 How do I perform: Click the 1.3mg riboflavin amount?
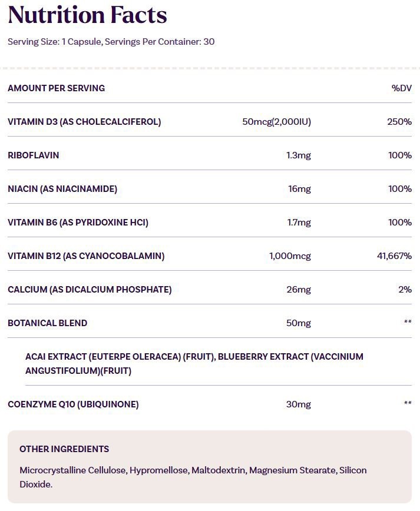299,155
